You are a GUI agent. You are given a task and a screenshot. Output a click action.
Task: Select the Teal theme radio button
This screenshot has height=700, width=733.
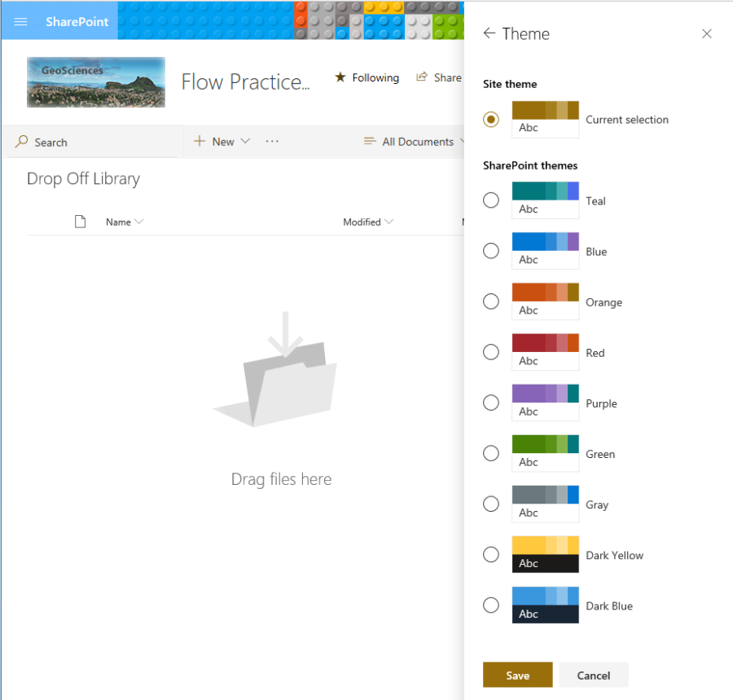[491, 200]
